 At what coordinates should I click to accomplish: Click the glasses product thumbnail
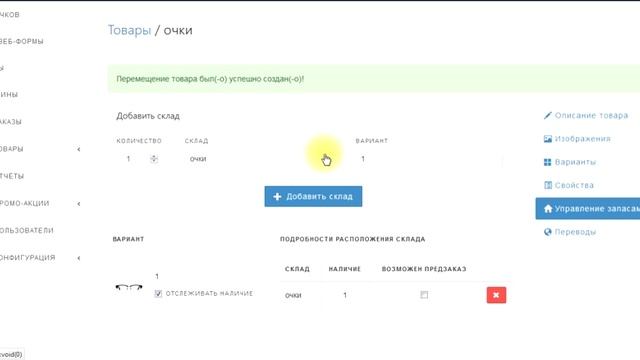pos(129,287)
